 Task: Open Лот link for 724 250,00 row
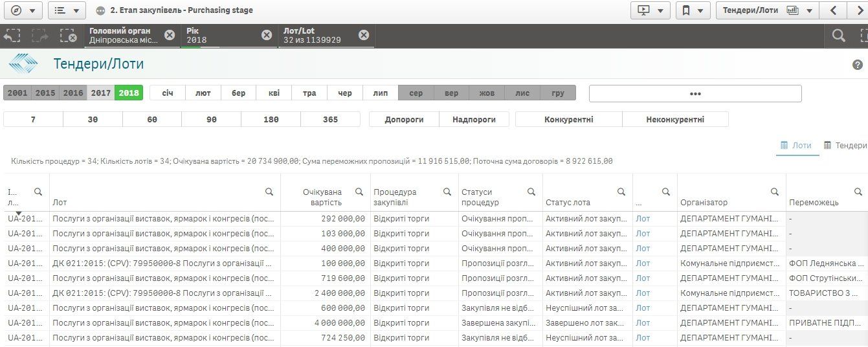tap(643, 338)
